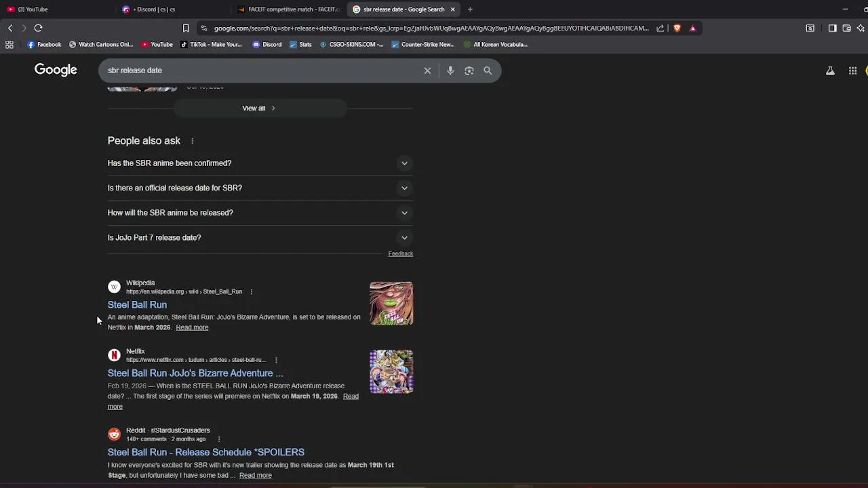Open Brave Shields lion icon
The image size is (868, 488).
click(x=677, y=28)
